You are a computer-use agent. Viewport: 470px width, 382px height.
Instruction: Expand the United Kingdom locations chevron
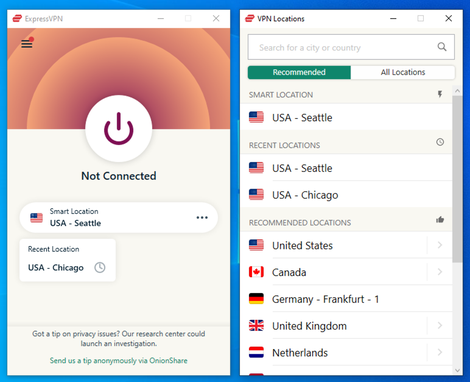(440, 325)
